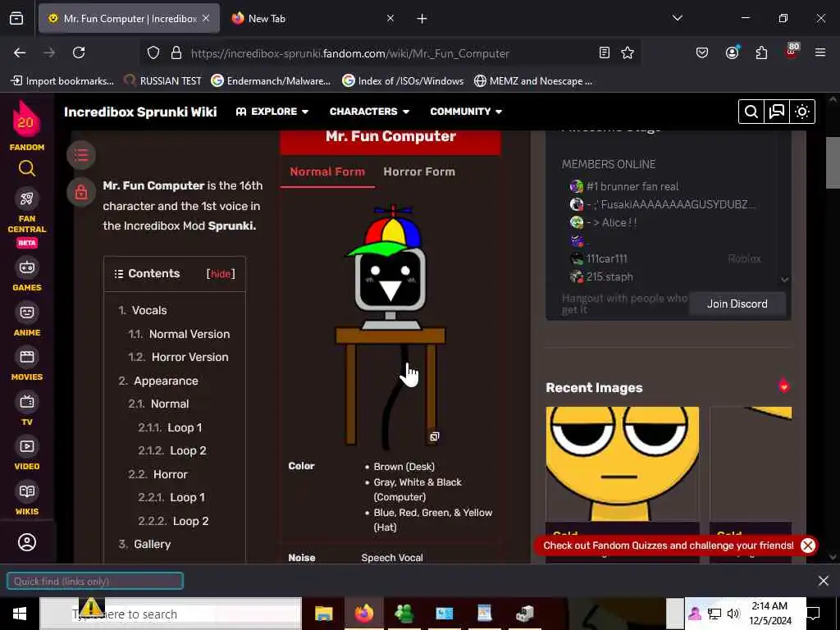Open the yellow face recent image thumbnail
The height and width of the screenshot is (630, 840).
coord(622,463)
